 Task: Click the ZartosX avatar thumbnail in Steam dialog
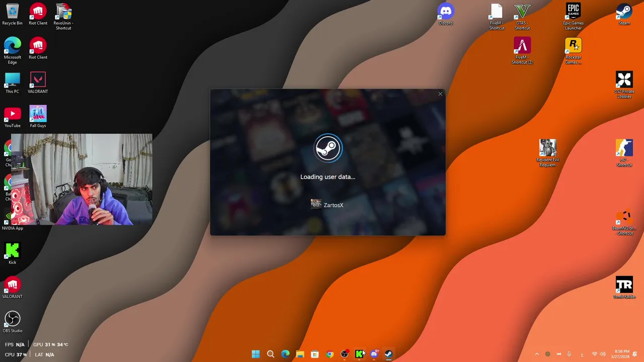(x=316, y=204)
